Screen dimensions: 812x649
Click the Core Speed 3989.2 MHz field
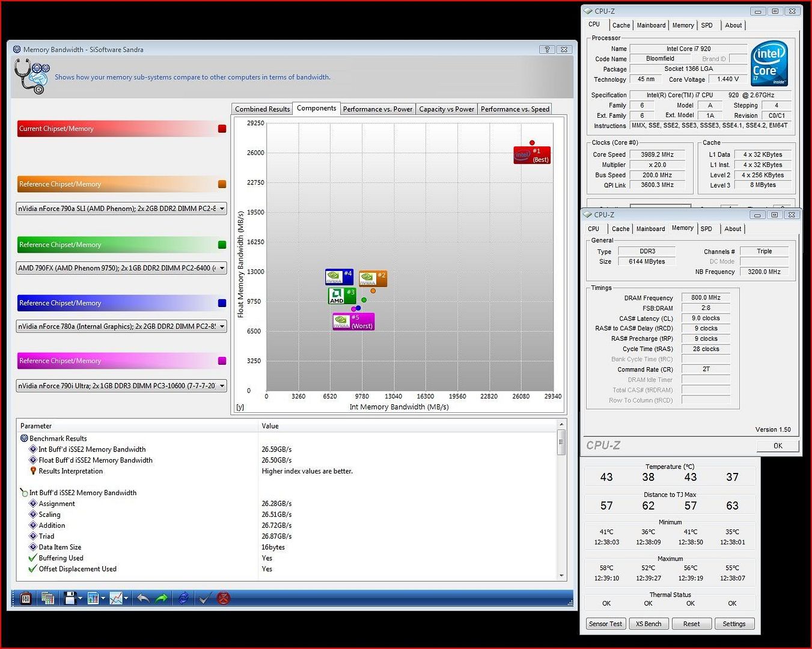[x=658, y=154]
